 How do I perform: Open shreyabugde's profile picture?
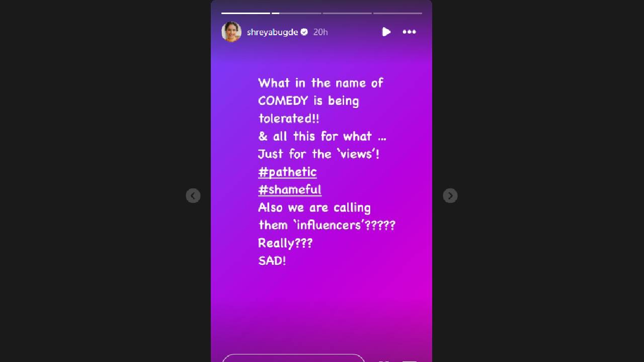coord(231,32)
